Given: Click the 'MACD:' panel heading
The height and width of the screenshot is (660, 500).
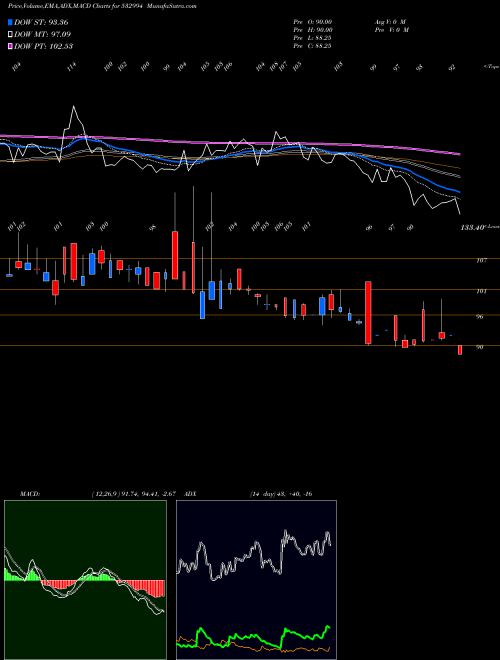Looking at the screenshot, I should [30, 494].
